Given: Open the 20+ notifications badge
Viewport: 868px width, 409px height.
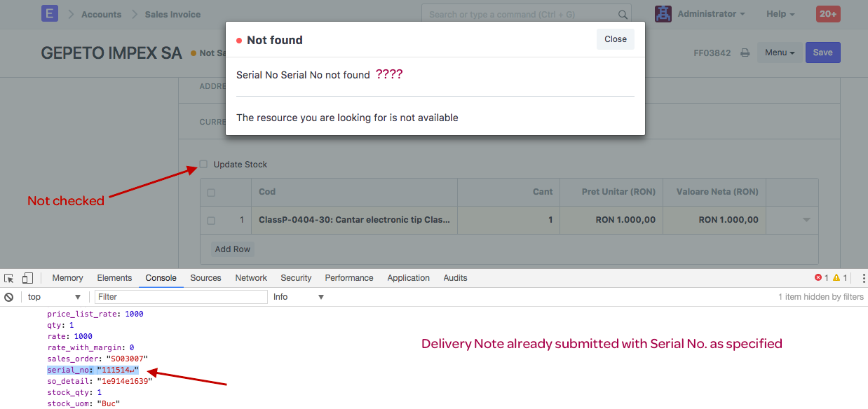Looking at the screenshot, I should pos(828,14).
